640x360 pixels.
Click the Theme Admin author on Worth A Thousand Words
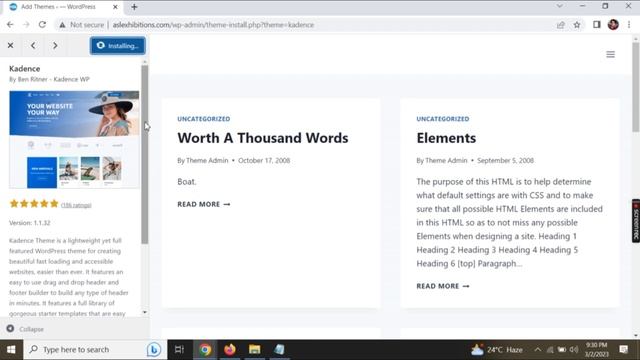[x=207, y=160]
